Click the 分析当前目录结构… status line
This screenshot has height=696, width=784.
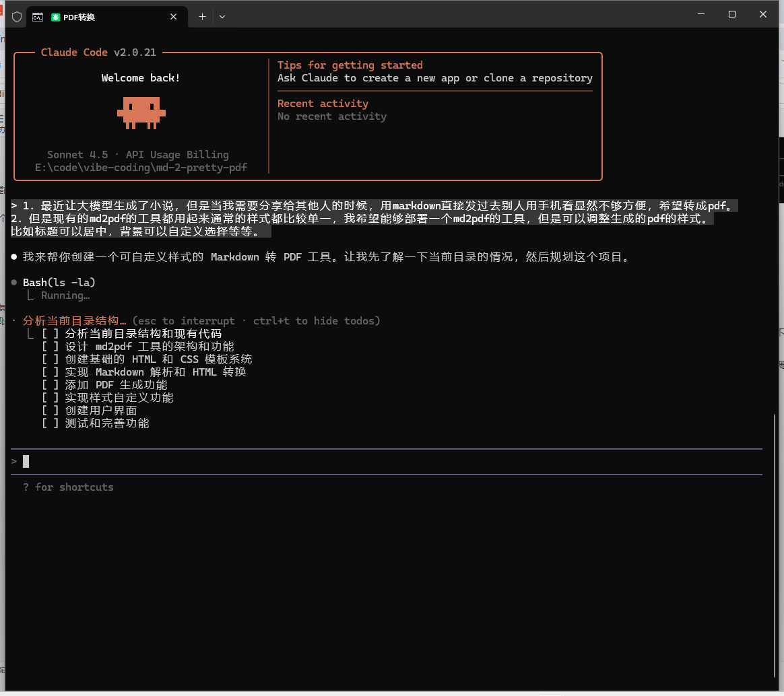[x=74, y=321]
